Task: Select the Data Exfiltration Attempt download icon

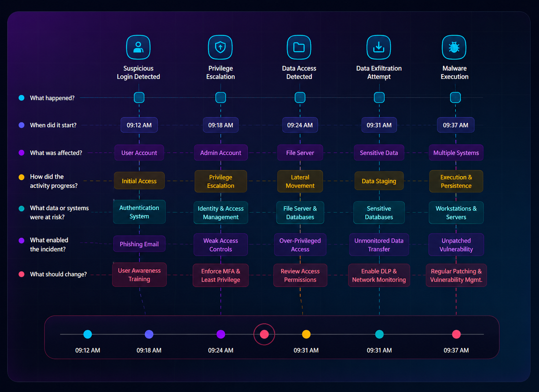Action: coord(379,47)
